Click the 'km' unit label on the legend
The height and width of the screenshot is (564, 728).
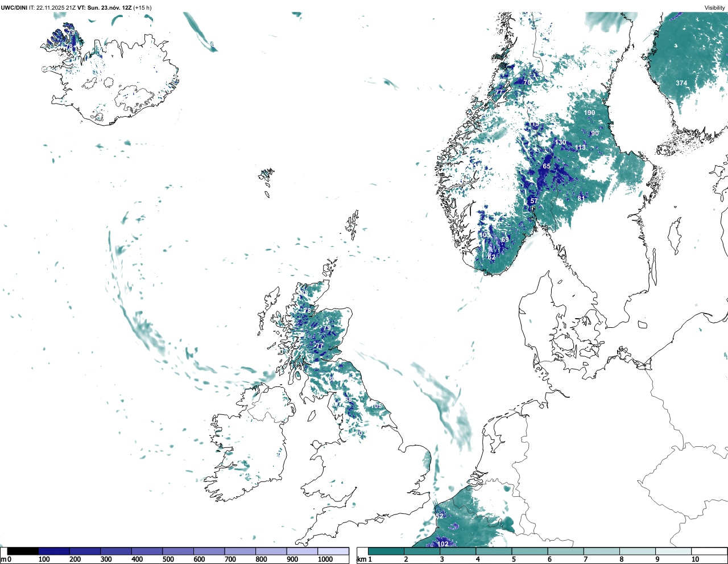pos(361,559)
